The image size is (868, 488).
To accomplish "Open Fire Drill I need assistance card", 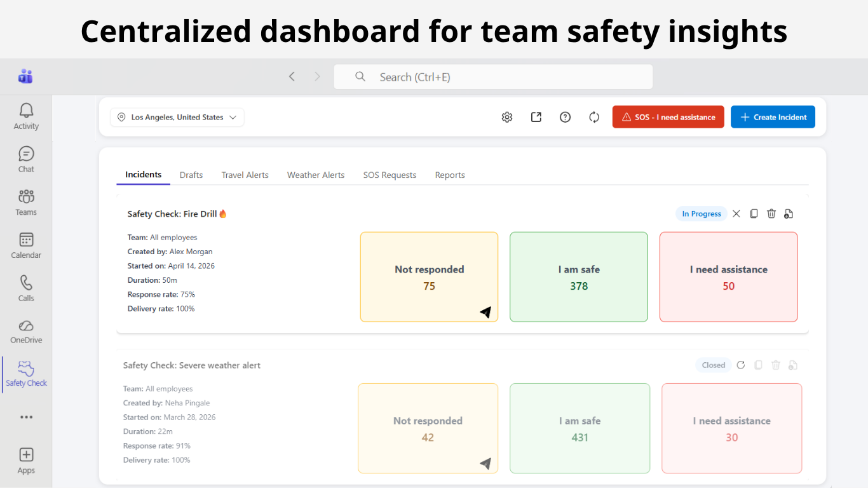I will pyautogui.click(x=729, y=277).
